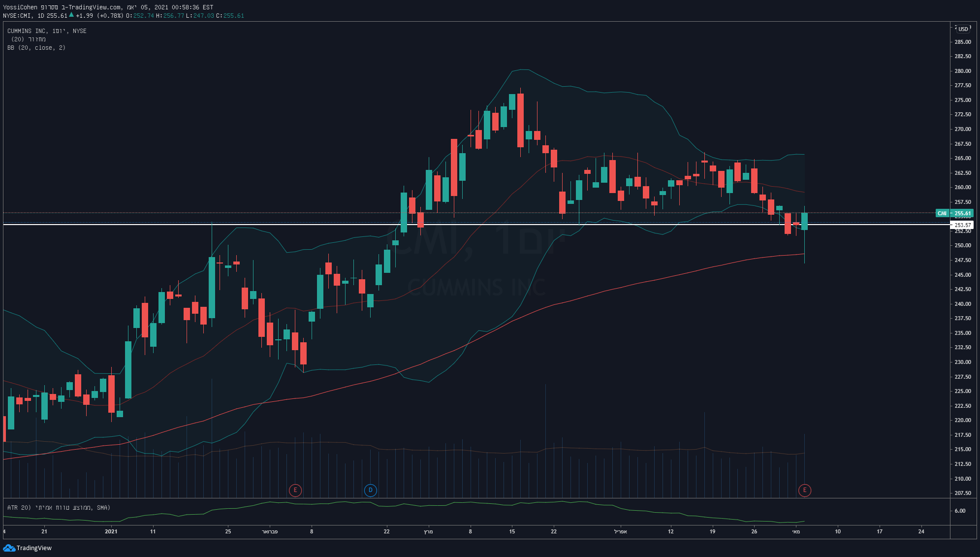Click the right earnings 'E' marker

(x=804, y=490)
